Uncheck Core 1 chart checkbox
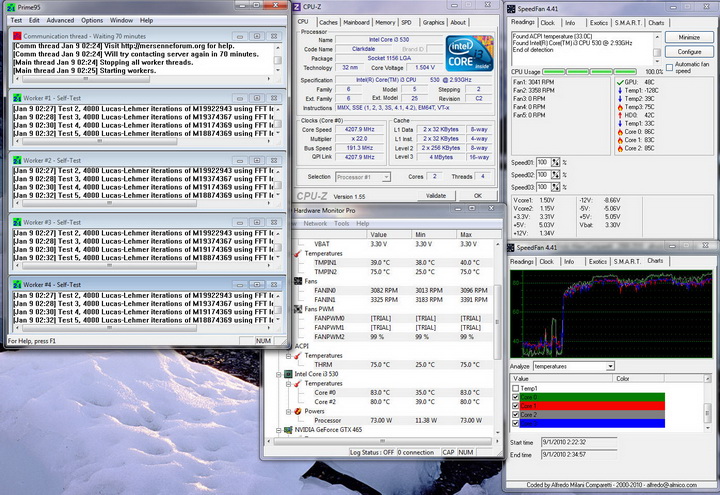 pyautogui.click(x=515, y=406)
